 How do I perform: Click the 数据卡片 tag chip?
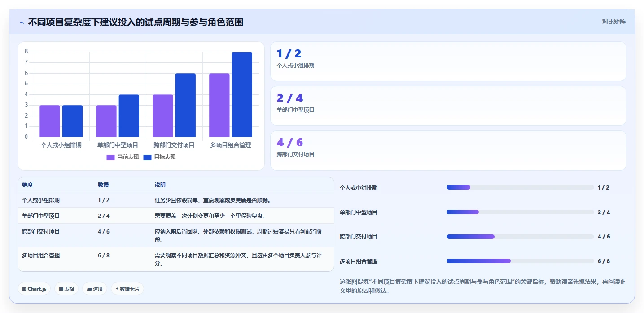(127, 289)
